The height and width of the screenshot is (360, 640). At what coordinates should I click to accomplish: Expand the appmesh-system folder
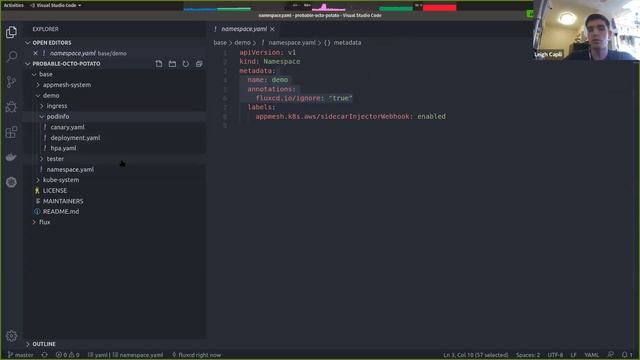(x=38, y=85)
